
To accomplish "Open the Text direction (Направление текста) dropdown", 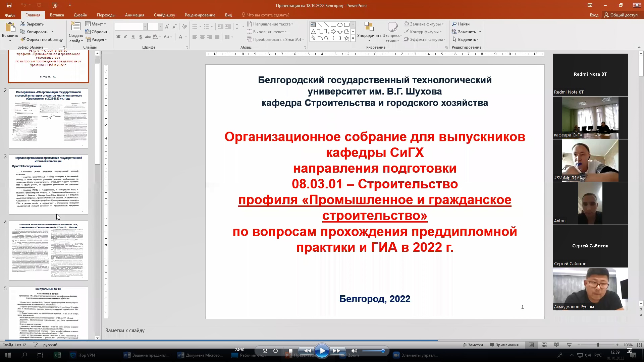I will pos(270,24).
